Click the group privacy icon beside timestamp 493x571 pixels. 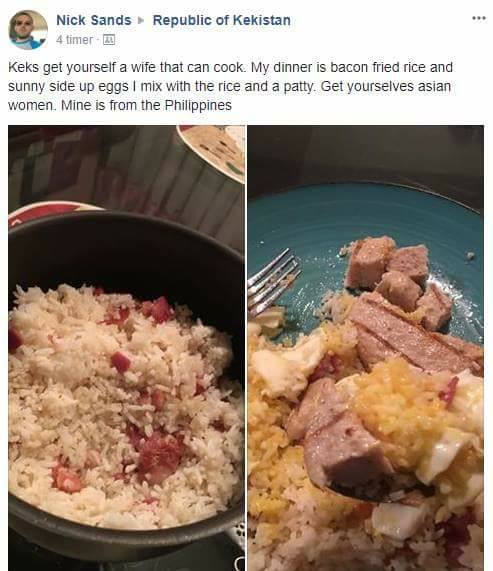click(x=109, y=39)
